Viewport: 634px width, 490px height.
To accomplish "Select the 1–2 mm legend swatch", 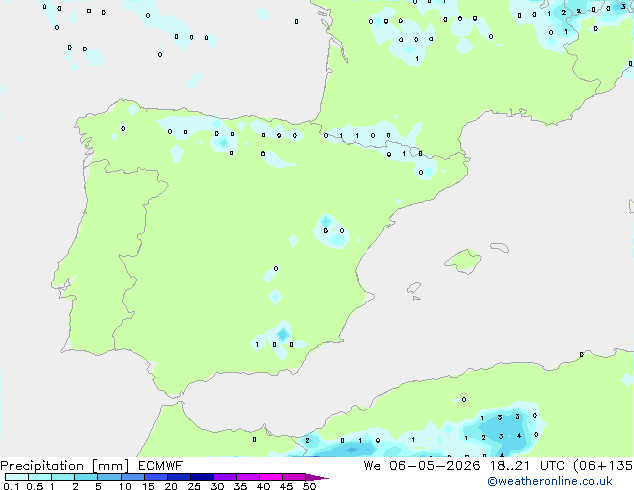I will click(x=63, y=477).
